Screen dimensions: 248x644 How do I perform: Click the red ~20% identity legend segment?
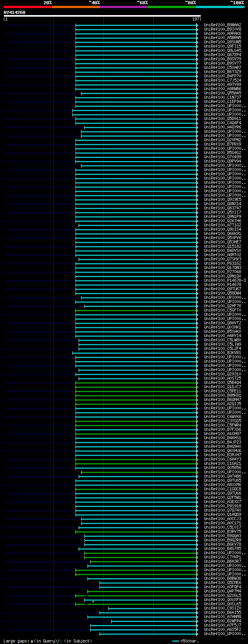[28, 7]
